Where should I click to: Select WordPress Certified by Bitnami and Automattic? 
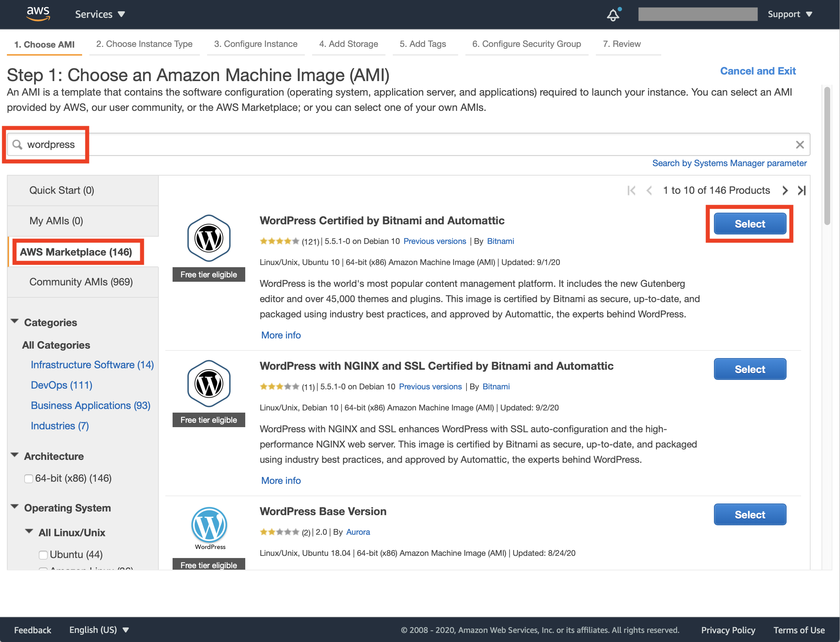point(750,224)
